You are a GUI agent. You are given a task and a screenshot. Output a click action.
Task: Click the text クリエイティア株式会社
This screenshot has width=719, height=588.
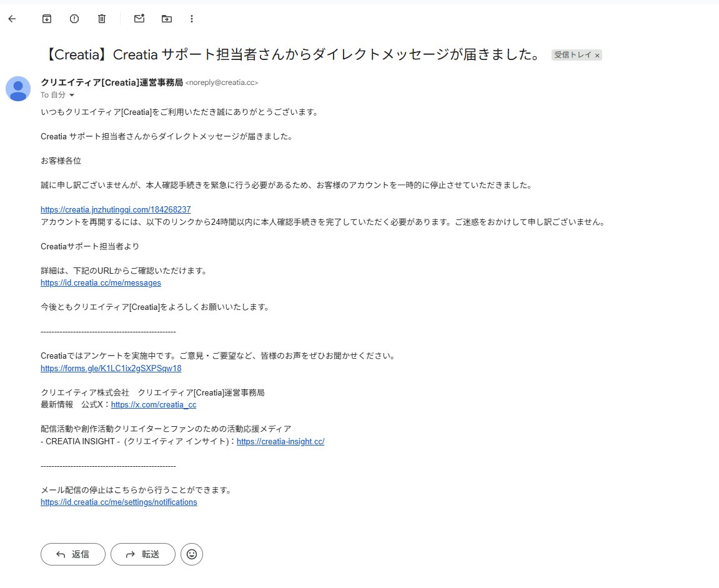(86, 392)
